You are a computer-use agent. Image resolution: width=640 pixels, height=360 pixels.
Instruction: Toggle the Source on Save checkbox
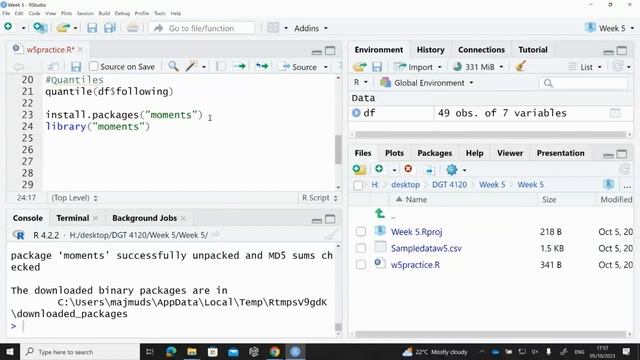click(x=93, y=66)
